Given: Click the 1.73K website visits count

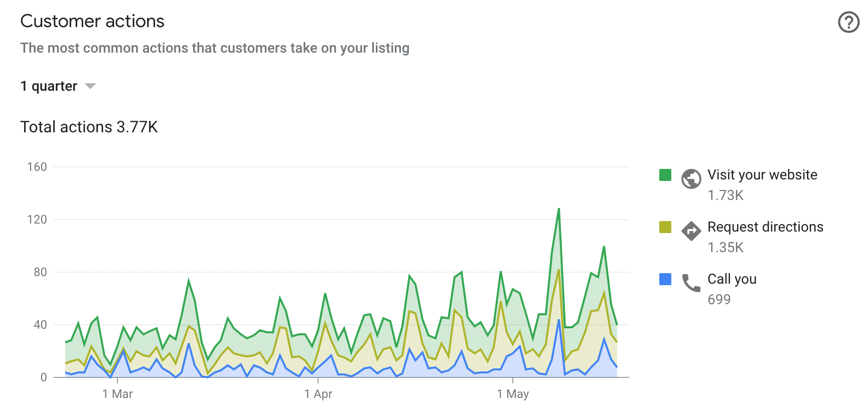Looking at the screenshot, I should pos(726,195).
